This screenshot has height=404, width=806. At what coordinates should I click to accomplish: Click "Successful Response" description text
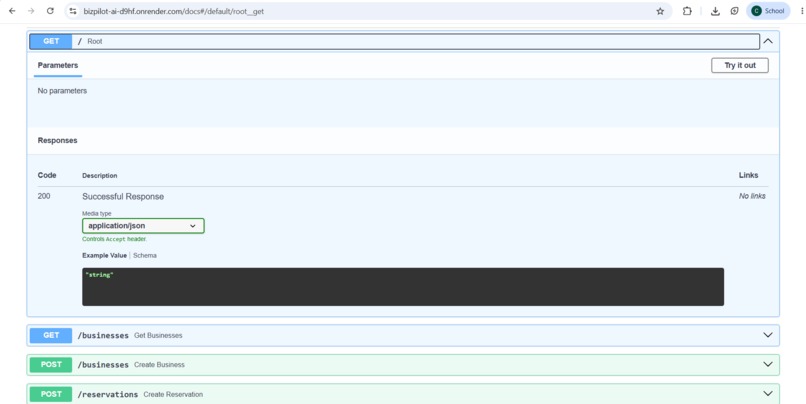(x=123, y=196)
